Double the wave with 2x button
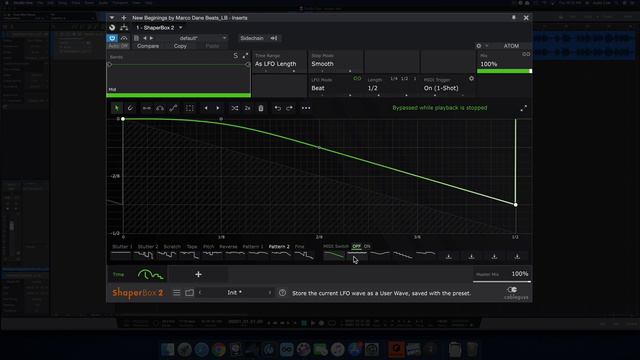This screenshot has height=360, width=640. (247, 108)
